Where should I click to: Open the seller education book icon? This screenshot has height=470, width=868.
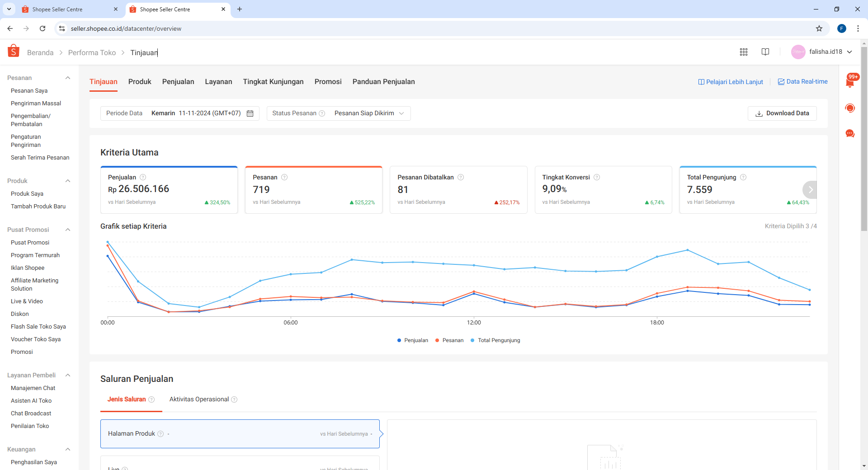[x=765, y=52]
